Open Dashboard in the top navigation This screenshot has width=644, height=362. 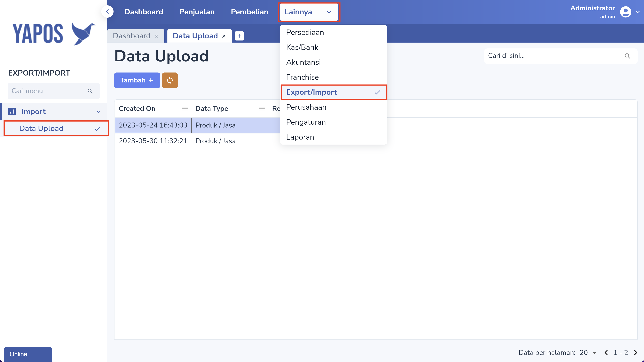click(144, 12)
